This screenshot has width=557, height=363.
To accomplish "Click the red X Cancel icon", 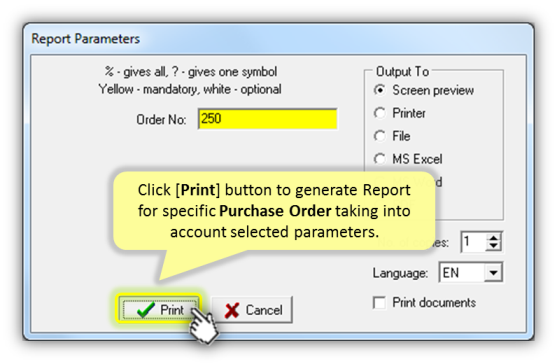I will [232, 310].
